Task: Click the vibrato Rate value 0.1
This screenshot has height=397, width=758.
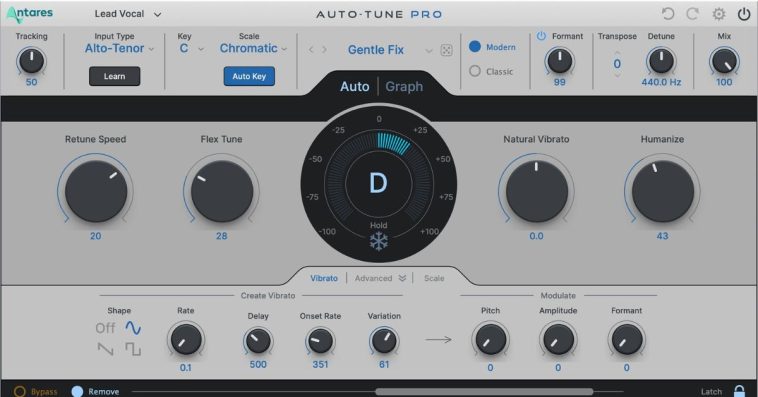Action: coord(186,368)
